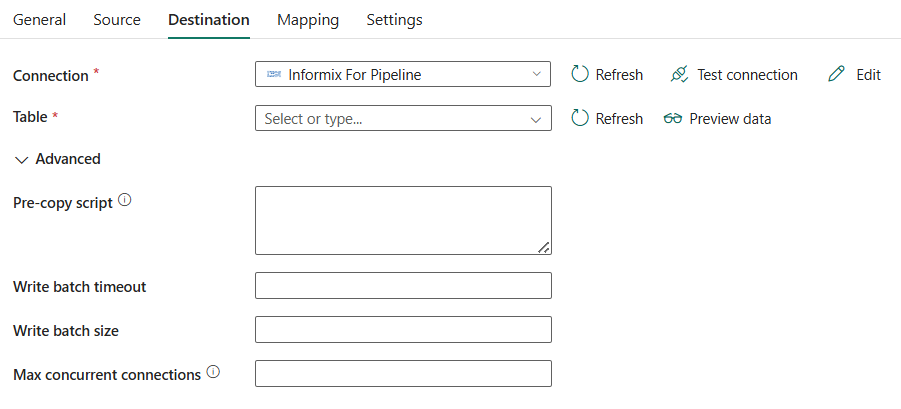Click the Informix connection icon in dropdown
901x409 pixels.
pos(274,75)
